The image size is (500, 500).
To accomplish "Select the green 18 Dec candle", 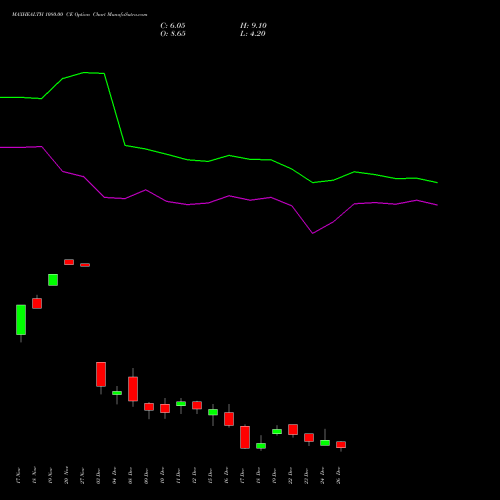I will click(261, 446).
